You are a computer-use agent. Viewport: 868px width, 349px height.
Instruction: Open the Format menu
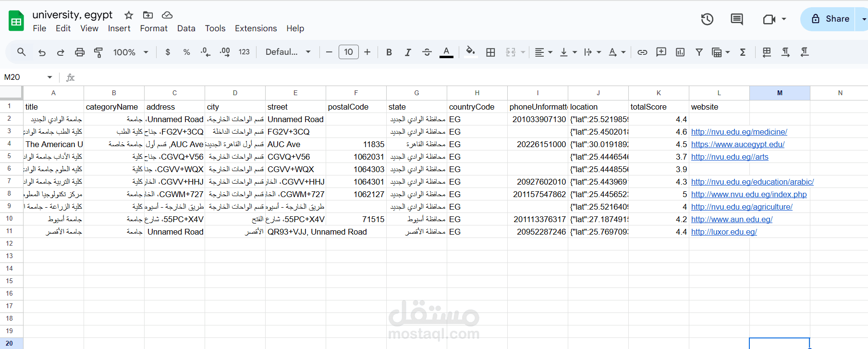pyautogui.click(x=154, y=28)
